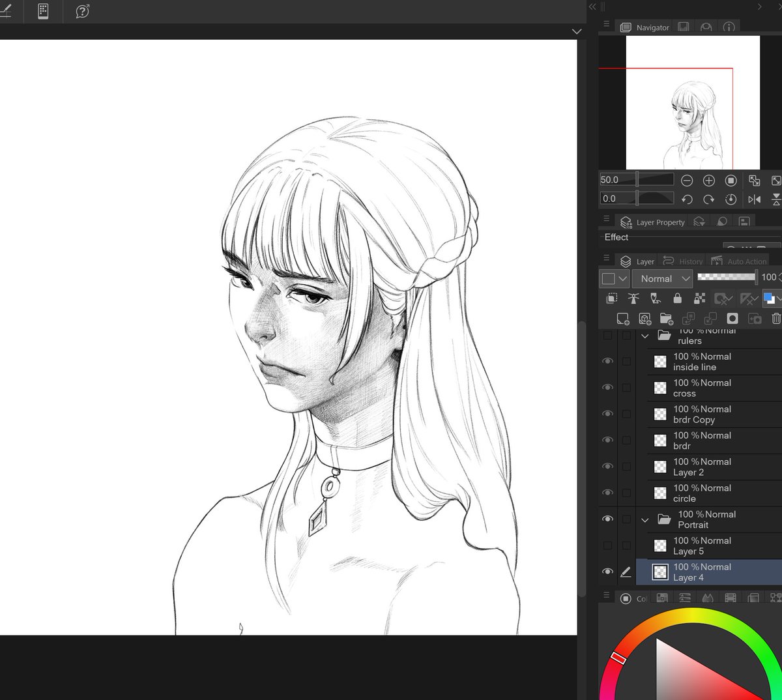782x700 pixels.
Task: Click the smartphone connection icon in top bar
Action: (43, 11)
